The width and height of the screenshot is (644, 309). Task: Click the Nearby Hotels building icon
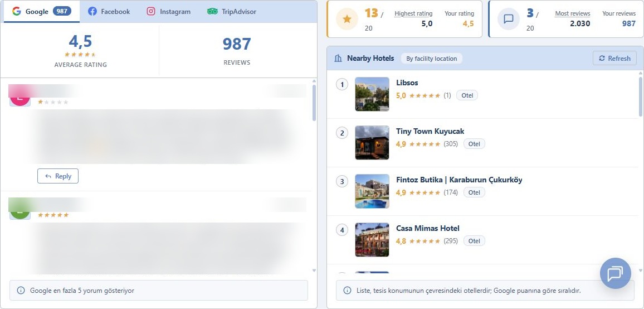338,59
